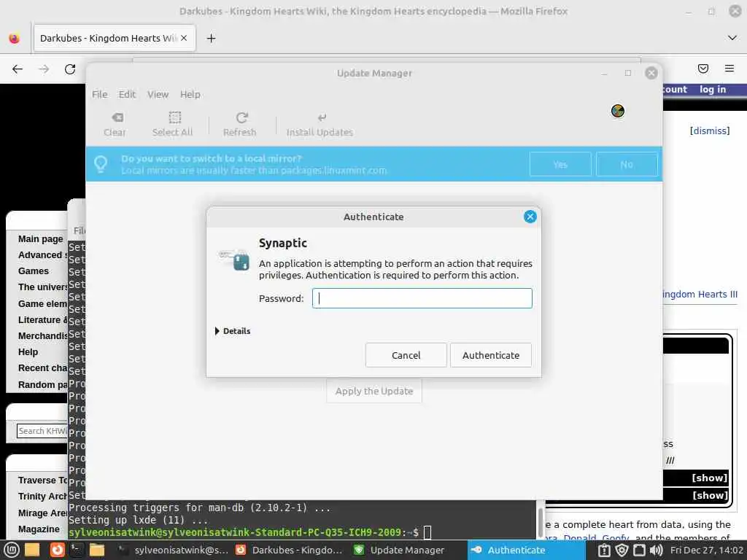The image size is (747, 560).
Task: Click Yes to switch to local mirror
Action: 560,164
